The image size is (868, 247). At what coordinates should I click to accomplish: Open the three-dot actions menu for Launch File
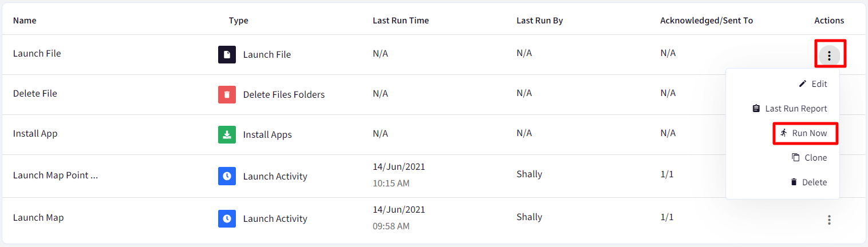pos(829,55)
